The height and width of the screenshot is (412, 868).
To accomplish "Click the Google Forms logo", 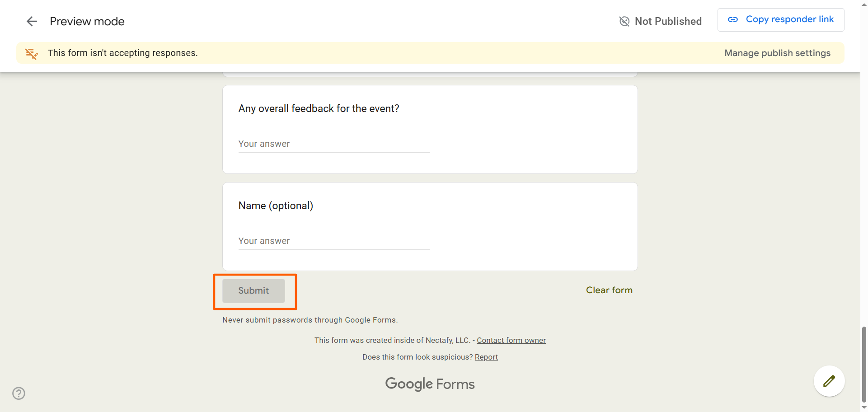I will tap(430, 384).
